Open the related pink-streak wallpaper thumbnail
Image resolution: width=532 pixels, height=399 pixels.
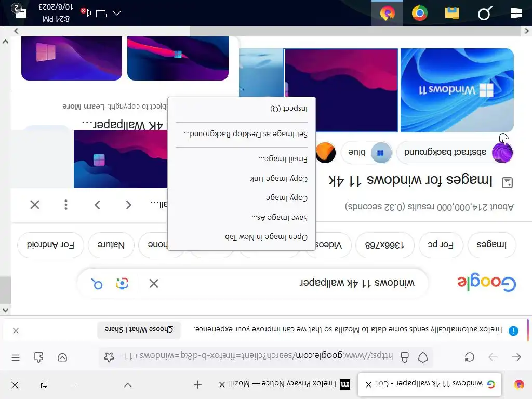[x=178, y=58]
